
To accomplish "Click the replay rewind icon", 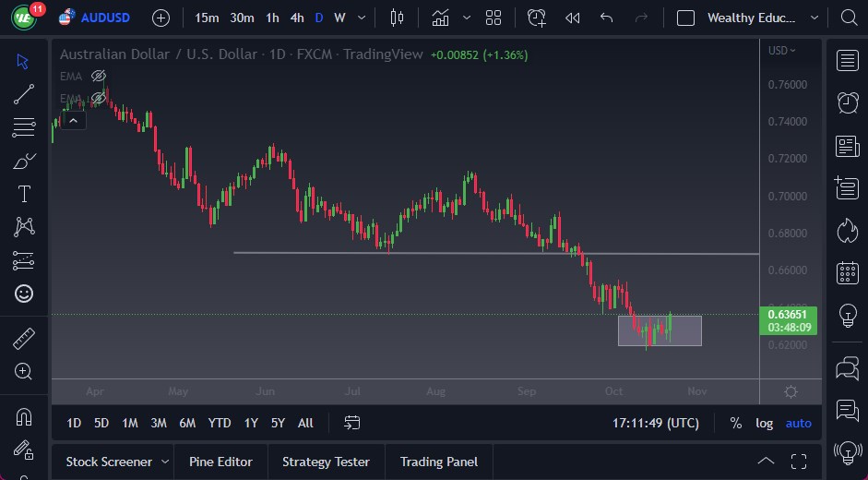I will click(572, 18).
